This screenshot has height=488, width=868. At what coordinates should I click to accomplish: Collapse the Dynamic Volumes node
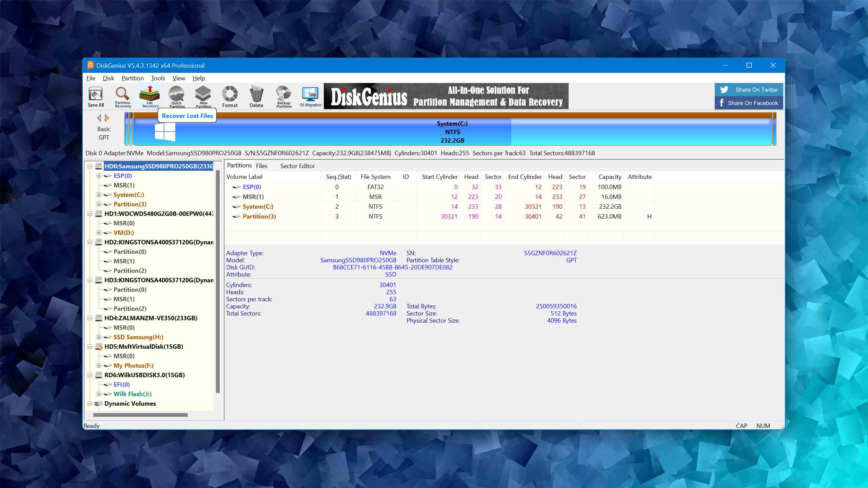(90, 403)
